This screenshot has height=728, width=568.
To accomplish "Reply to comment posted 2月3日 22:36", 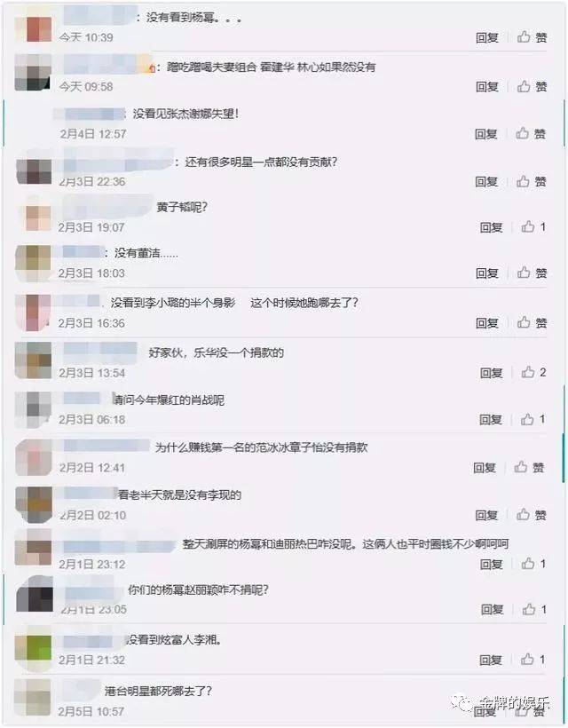I will [486, 181].
